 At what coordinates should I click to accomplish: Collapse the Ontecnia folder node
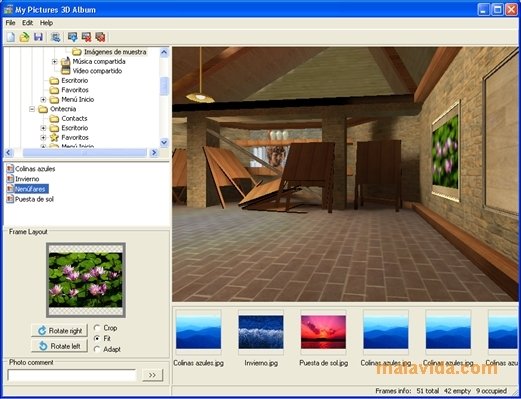click(x=32, y=109)
